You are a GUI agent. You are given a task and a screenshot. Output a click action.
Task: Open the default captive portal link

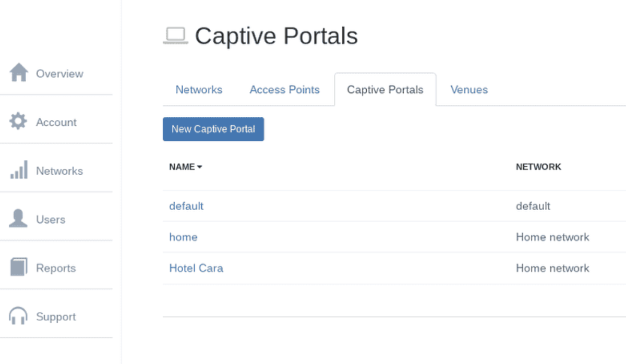(186, 206)
